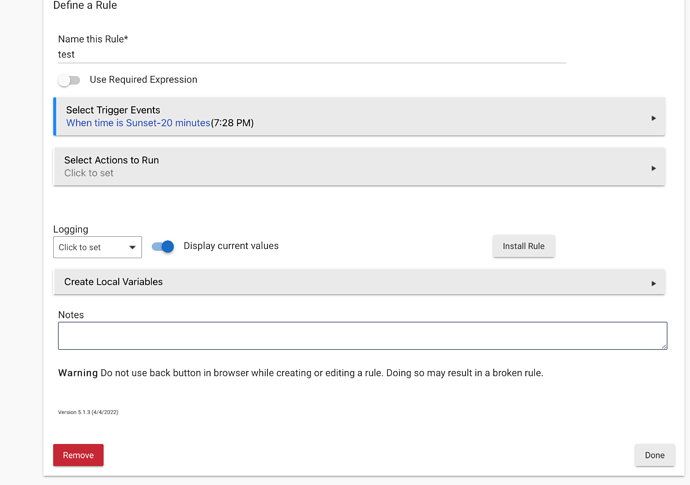Click the rule name field containing test
690x485 pixels.
[x=312, y=55]
